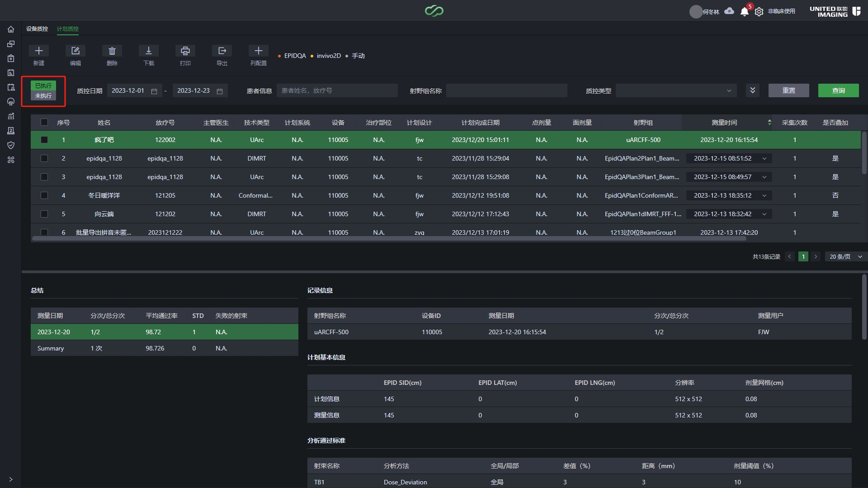
Task: Go to previous page arrow
Action: [x=790, y=256]
